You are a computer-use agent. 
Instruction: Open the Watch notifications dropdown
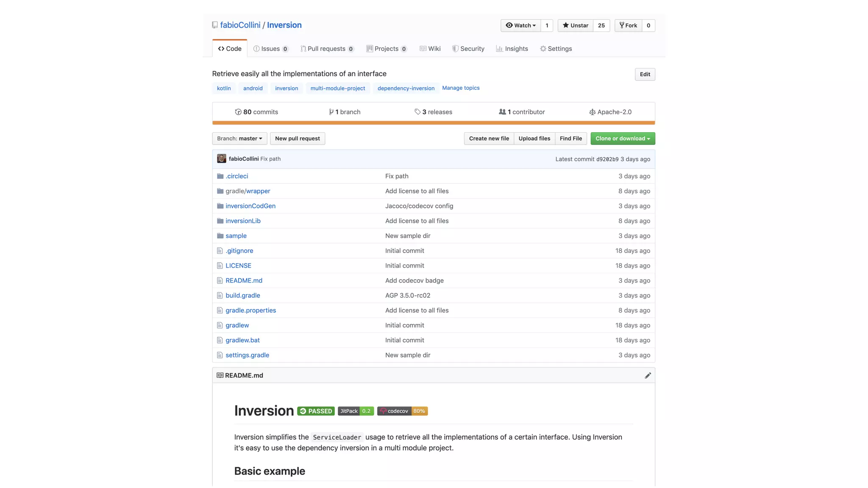pos(520,25)
